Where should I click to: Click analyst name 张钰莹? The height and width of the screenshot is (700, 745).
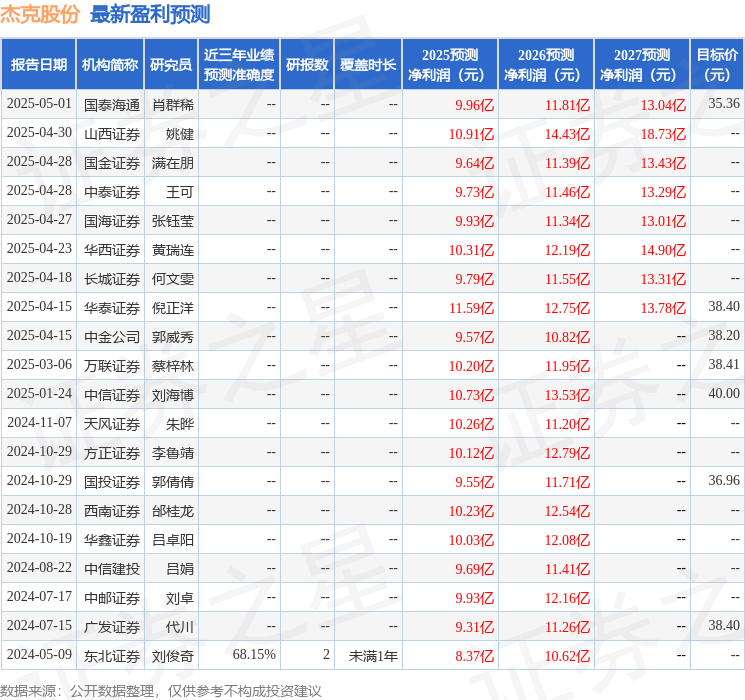[173, 221]
